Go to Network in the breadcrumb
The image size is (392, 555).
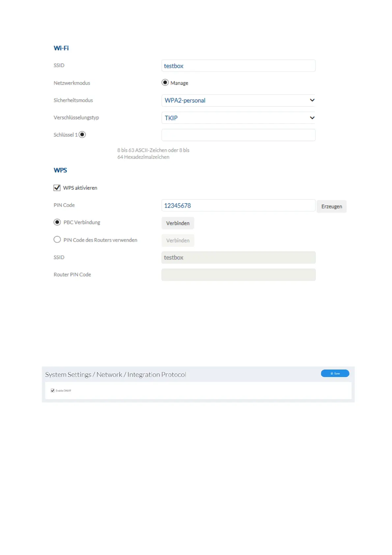coord(109,375)
